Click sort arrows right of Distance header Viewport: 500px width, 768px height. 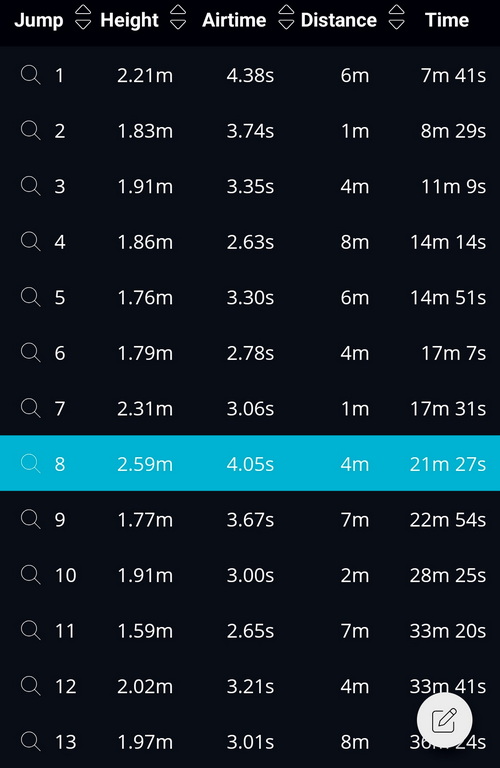(x=397, y=17)
